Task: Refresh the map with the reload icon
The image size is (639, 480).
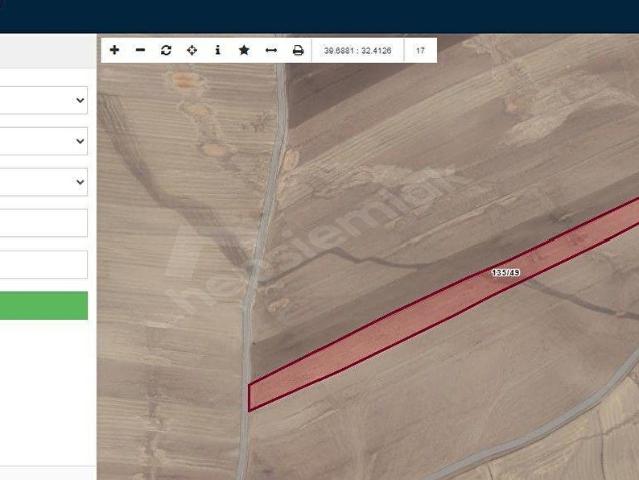Action: click(x=166, y=50)
